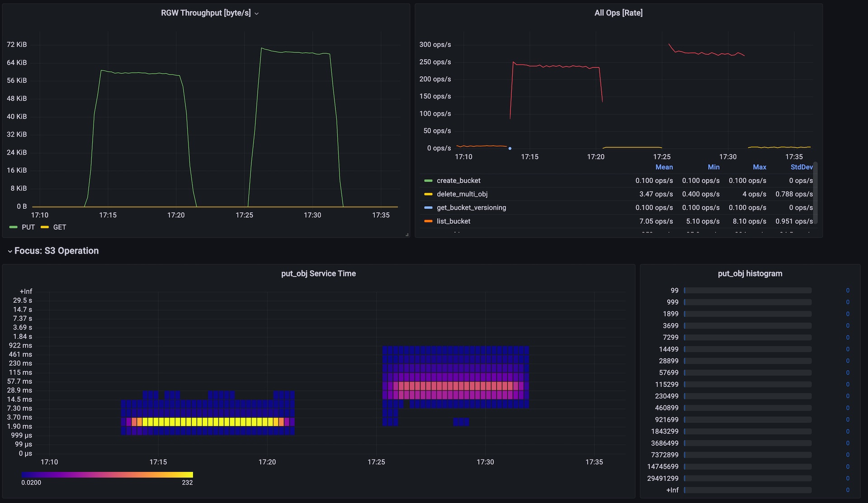
Task: Click the get_bucket_versioning blue color line icon
Action: point(428,208)
